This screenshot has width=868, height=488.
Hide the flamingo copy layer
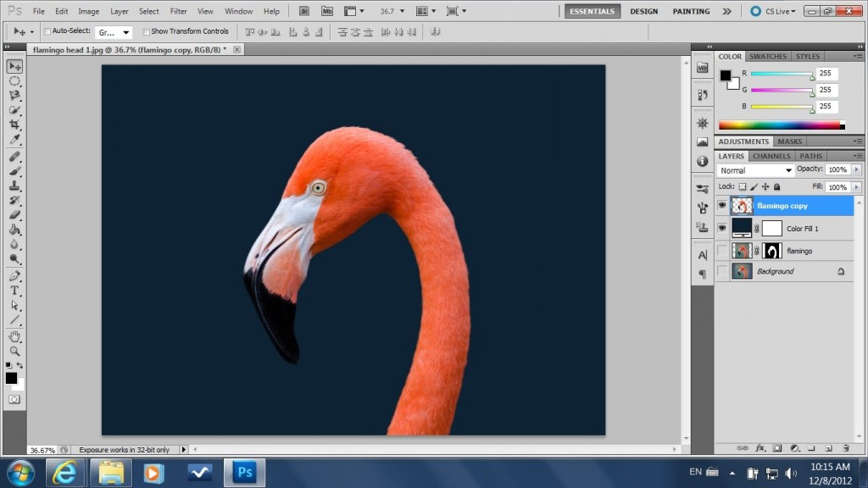(722, 206)
